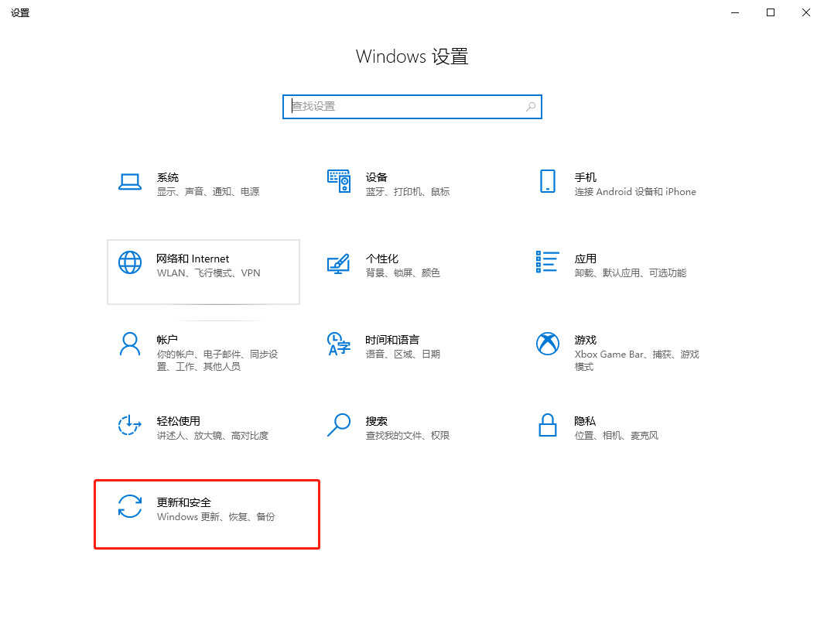Click the 蓝牙、打印机、鼠标 description

[407, 192]
